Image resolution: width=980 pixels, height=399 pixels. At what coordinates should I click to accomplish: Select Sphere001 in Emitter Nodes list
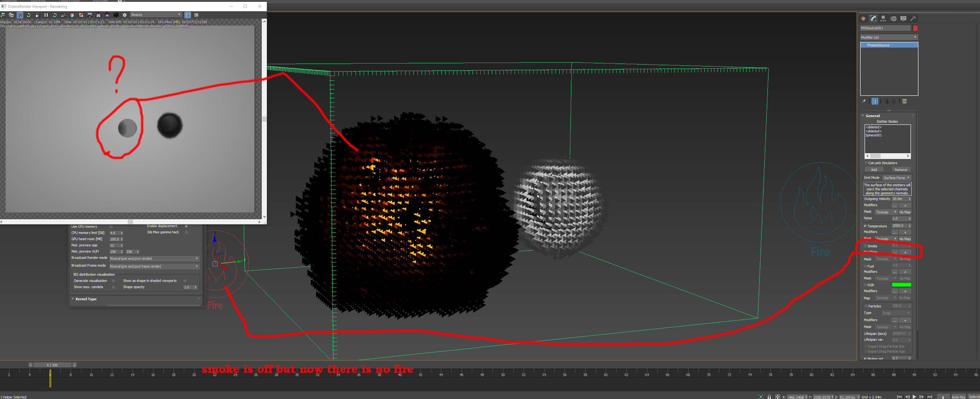873,135
